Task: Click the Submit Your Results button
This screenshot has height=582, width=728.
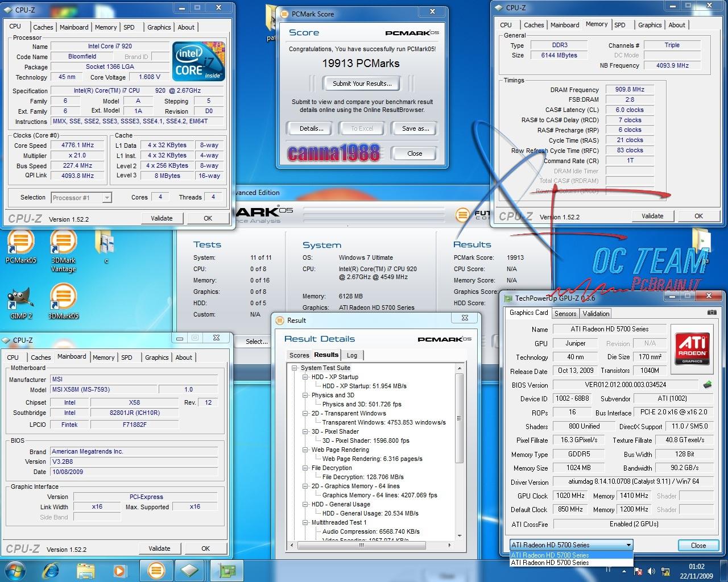Action: pos(362,84)
